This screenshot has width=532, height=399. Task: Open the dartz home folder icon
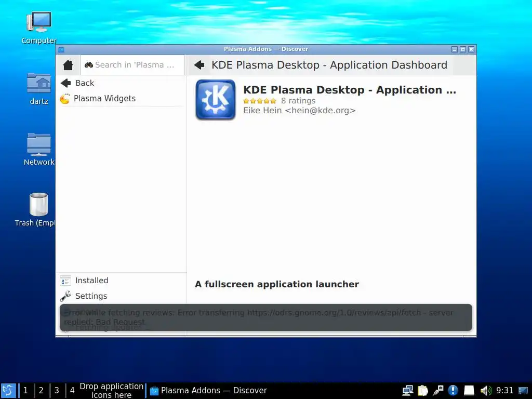38,89
